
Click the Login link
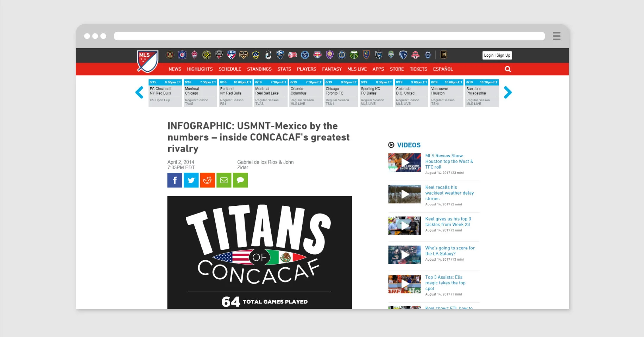[488, 55]
